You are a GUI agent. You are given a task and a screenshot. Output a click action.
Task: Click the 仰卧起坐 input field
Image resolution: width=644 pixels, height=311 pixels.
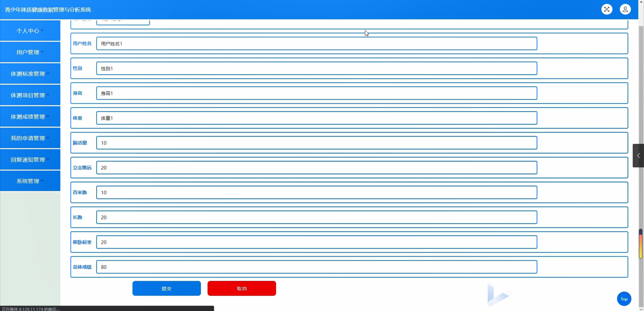316,242
